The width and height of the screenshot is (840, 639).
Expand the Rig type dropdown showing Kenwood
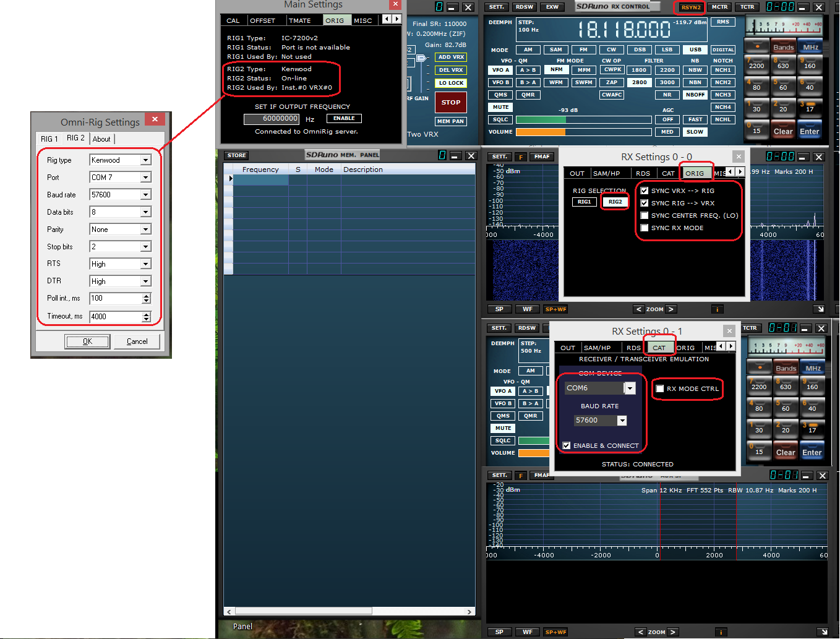[146, 160]
